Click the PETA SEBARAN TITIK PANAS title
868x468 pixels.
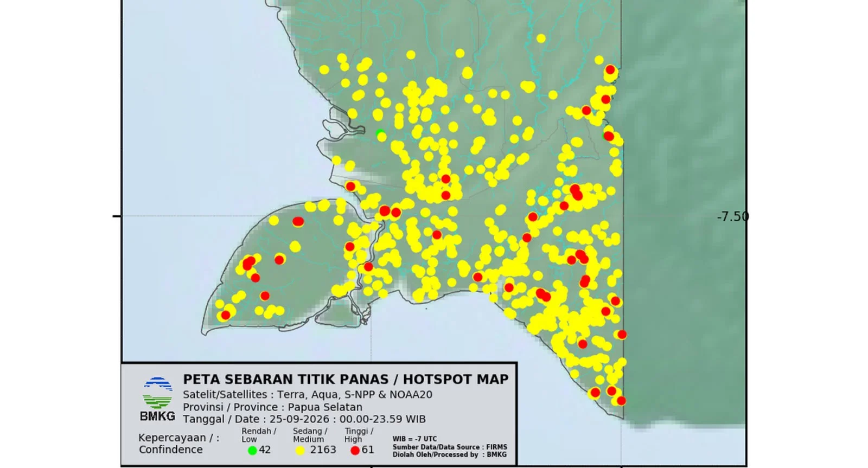tap(346, 379)
